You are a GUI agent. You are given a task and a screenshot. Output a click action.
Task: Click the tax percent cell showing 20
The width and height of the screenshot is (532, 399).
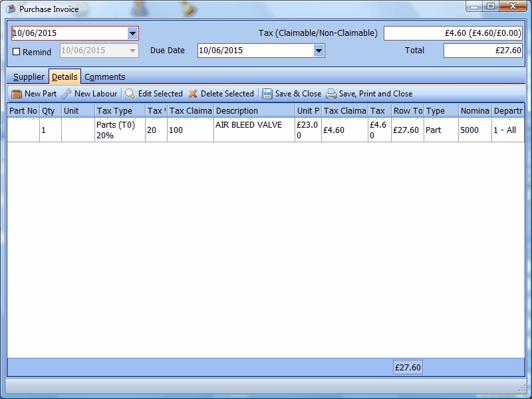[x=156, y=130]
